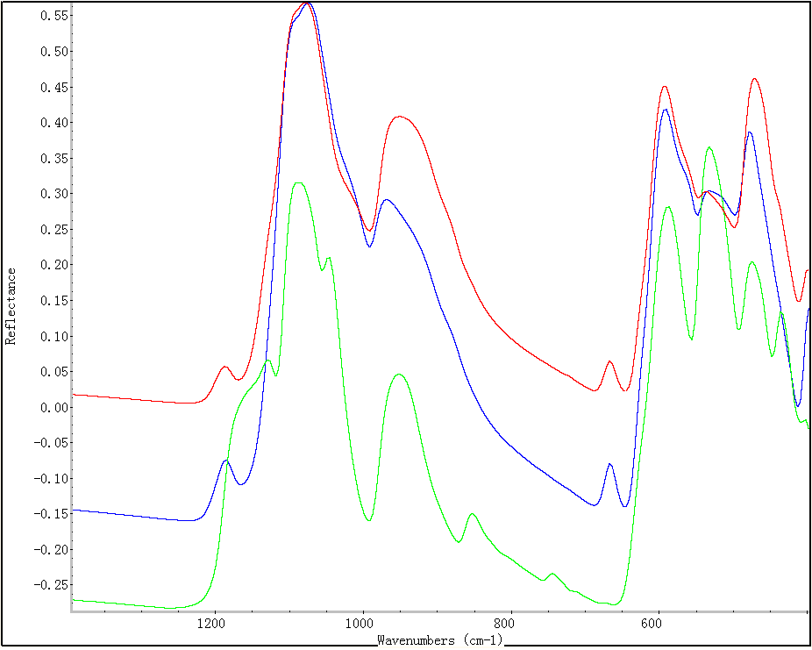Screen dimensions: 812x650
Task: Click the Reflectance y-axis label
Action: pyautogui.click(x=11, y=306)
